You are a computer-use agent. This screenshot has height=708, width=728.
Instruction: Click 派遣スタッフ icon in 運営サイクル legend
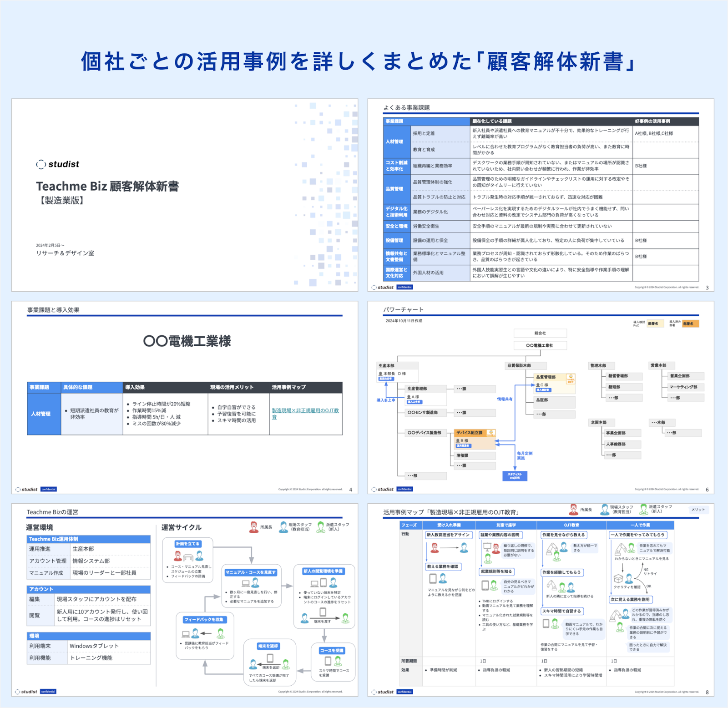[320, 527]
